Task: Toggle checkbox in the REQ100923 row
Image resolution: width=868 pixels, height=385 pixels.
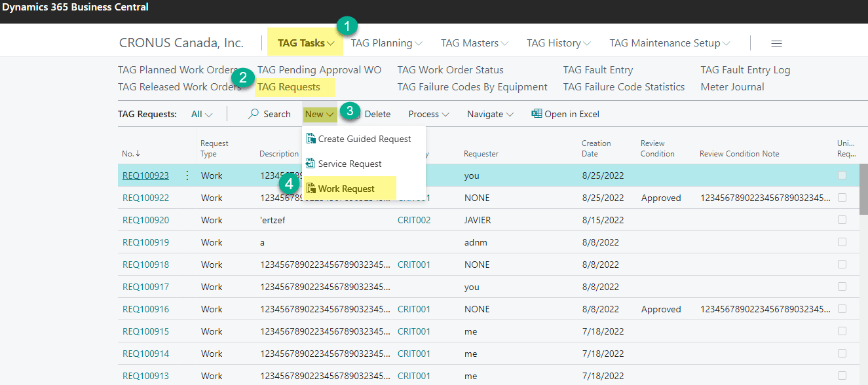Action: [842, 175]
